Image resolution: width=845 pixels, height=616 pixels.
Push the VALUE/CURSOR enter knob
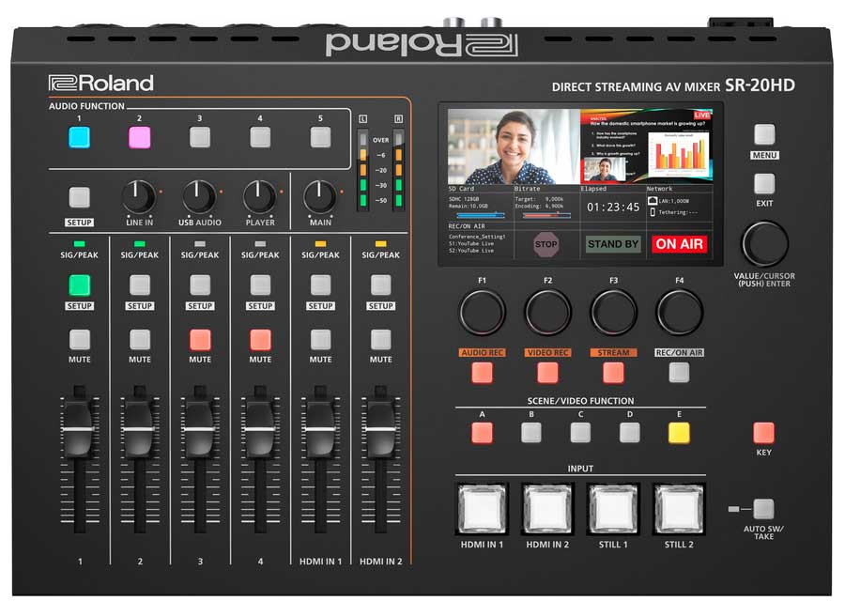(764, 243)
